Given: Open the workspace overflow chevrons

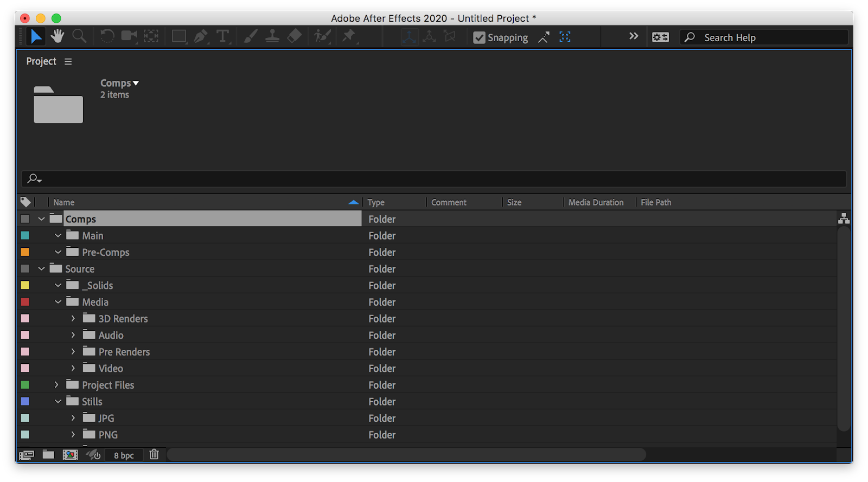Looking at the screenshot, I should tap(634, 36).
